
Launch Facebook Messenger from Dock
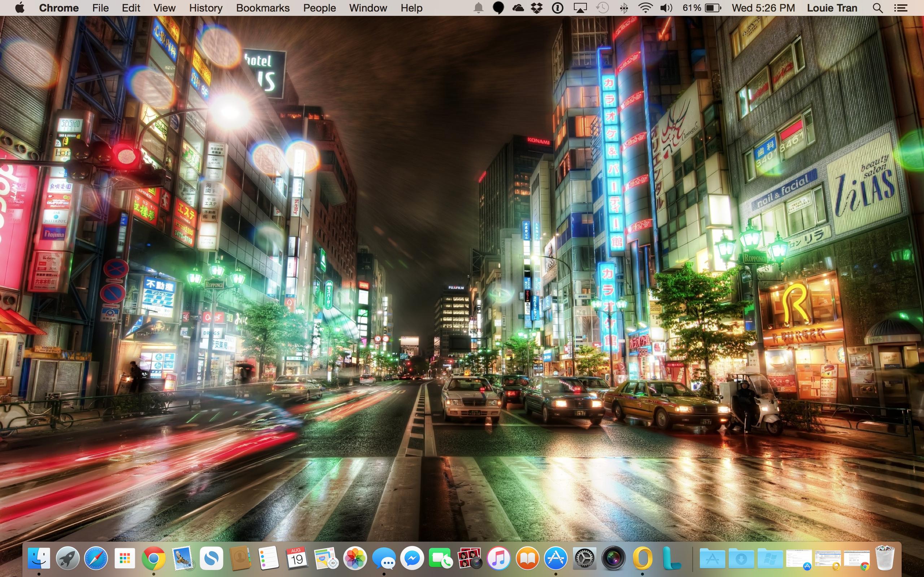click(x=412, y=559)
